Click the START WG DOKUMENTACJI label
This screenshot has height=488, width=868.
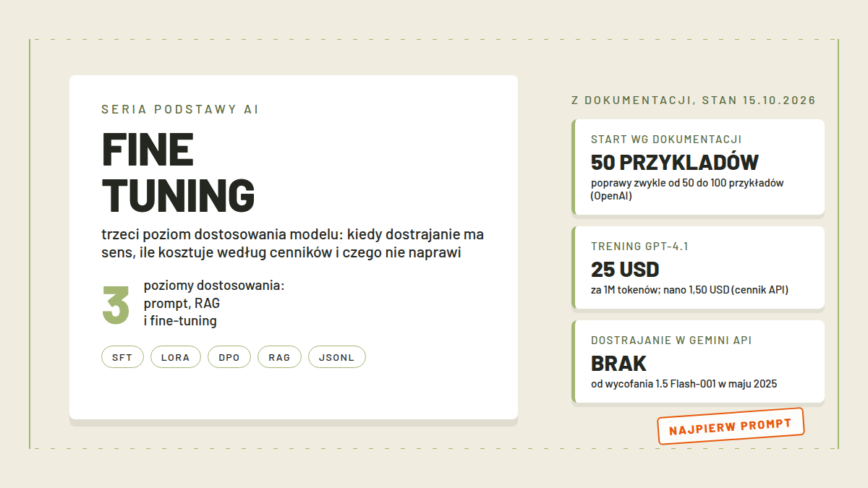click(666, 140)
